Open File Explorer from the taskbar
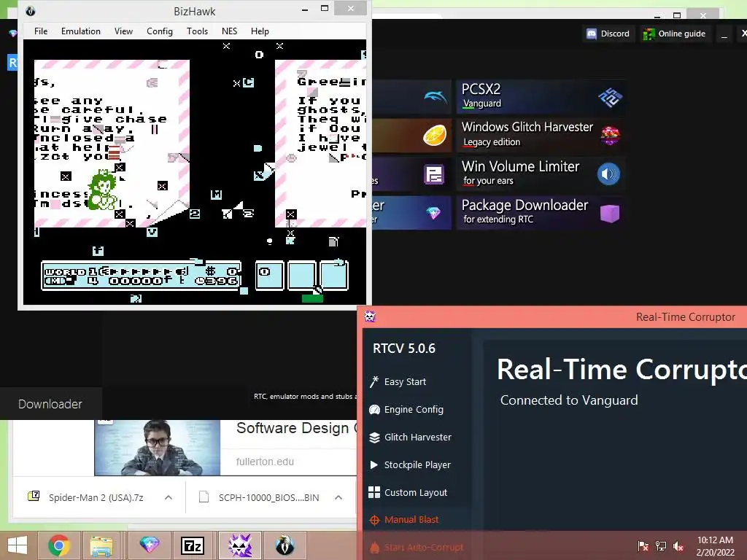This screenshot has height=560, width=747. coord(101,545)
